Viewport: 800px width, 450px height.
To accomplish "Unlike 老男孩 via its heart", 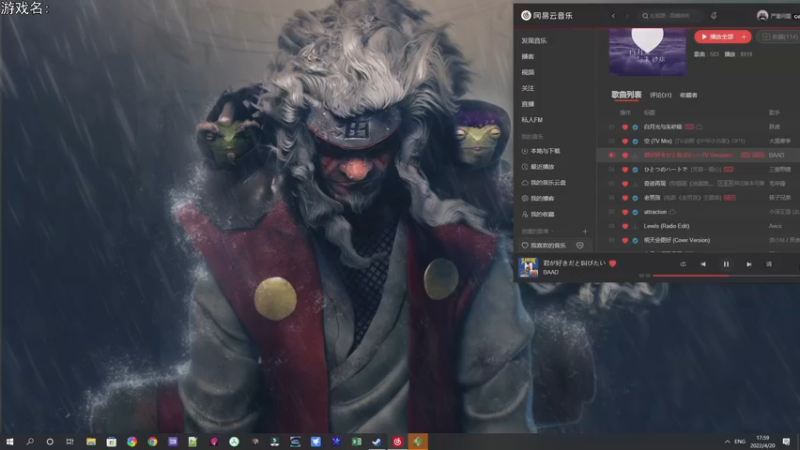I will (x=625, y=198).
